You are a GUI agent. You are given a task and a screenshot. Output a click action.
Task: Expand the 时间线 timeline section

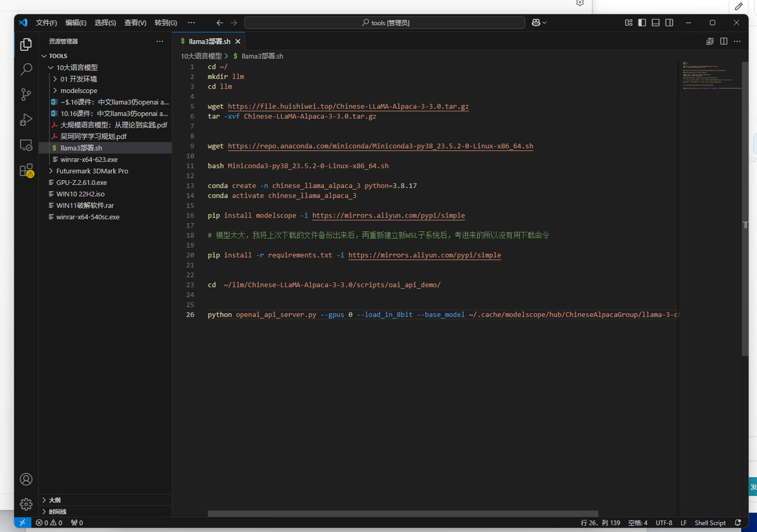click(105, 512)
